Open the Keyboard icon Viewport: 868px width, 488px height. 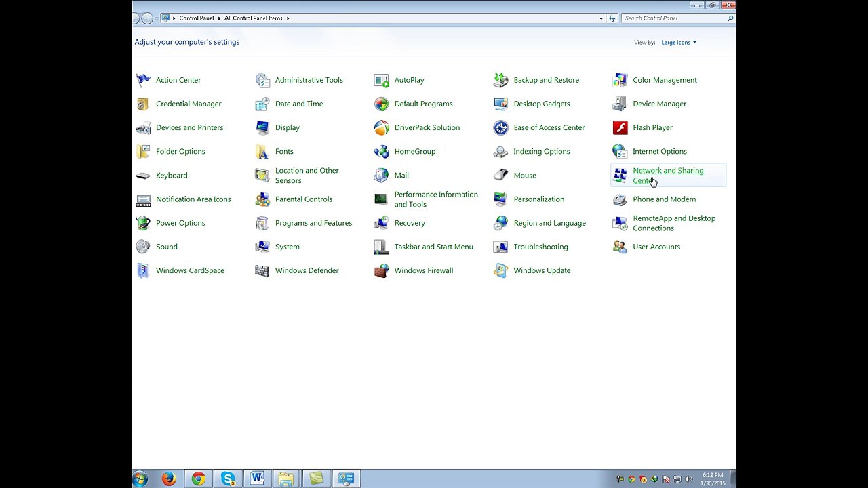tap(143, 175)
